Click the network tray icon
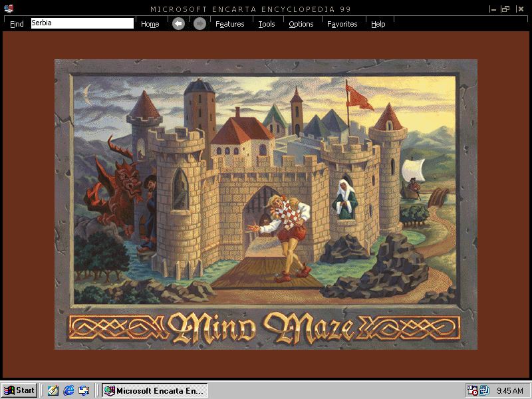The height and width of the screenshot is (399, 532). click(x=484, y=390)
